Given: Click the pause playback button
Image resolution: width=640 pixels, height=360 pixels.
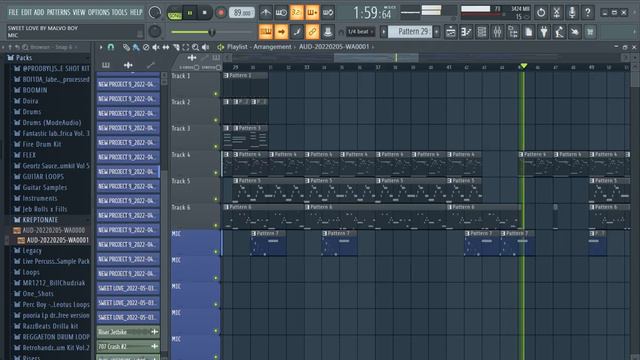Looking at the screenshot, I should [190, 13].
